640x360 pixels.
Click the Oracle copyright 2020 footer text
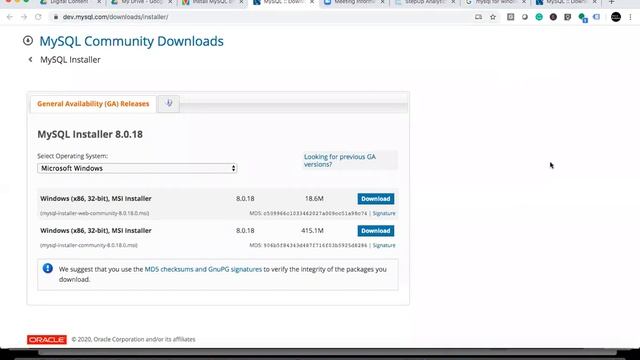133,339
